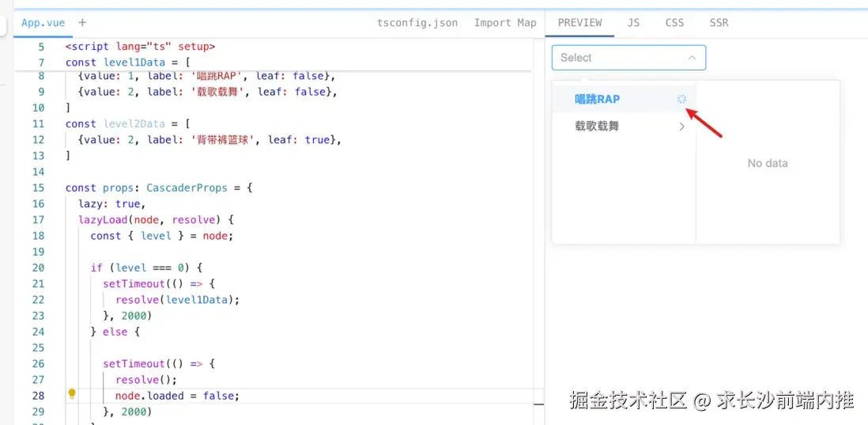
Task: Open the App.vue file tab
Action: click(x=43, y=23)
